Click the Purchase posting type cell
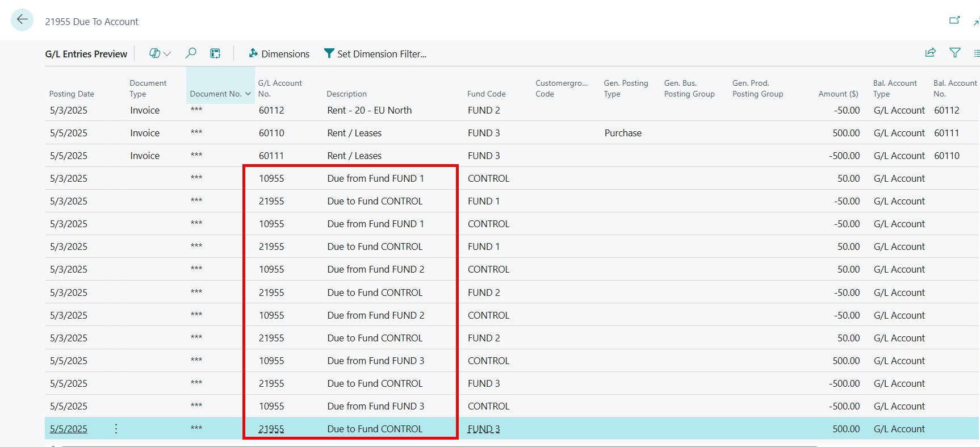Image resolution: width=980 pixels, height=447 pixels. point(623,133)
